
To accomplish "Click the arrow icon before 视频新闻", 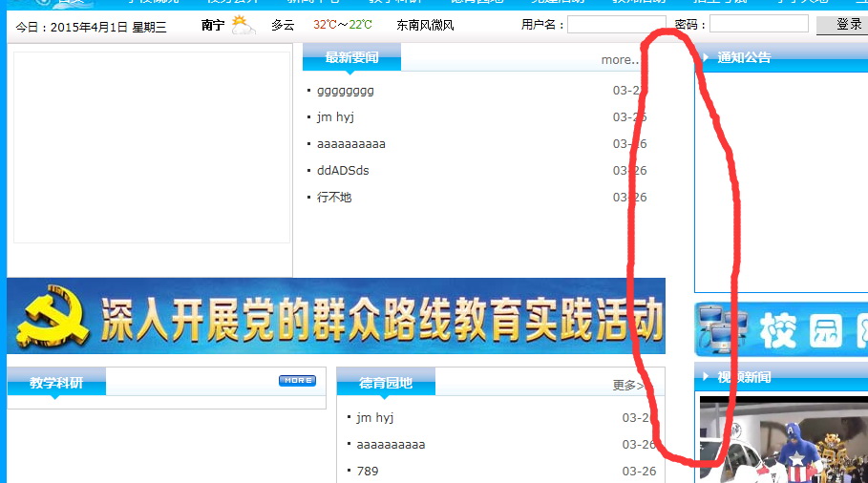I will coord(706,377).
